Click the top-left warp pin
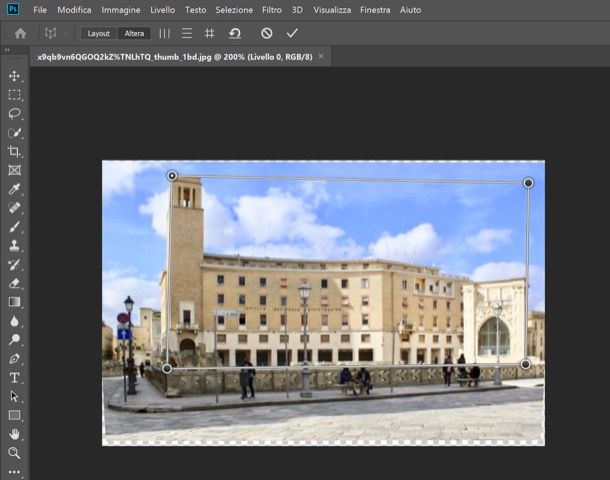610x480 pixels. 172,176
